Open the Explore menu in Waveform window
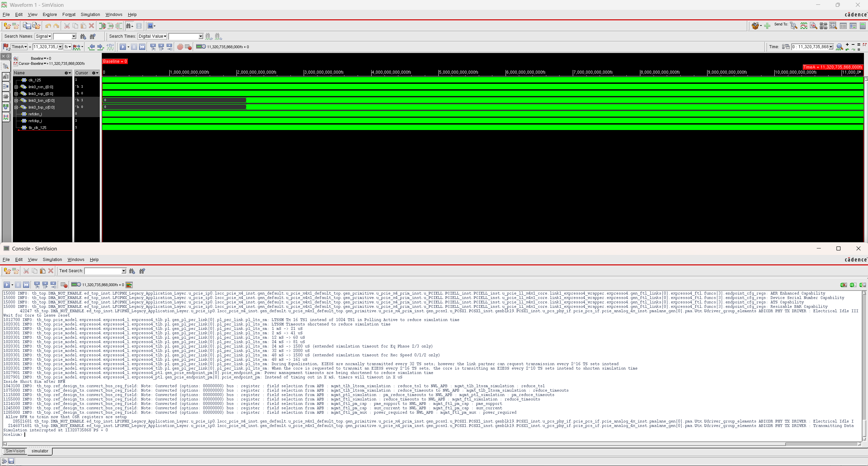This screenshot has height=466, width=868. click(50, 15)
